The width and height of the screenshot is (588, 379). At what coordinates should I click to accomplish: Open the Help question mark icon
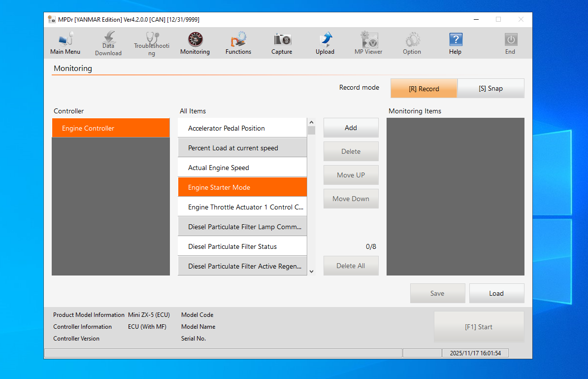click(455, 43)
